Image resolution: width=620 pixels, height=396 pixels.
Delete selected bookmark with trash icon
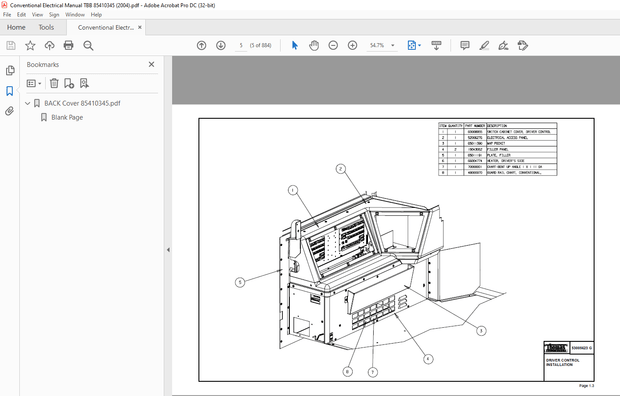point(54,83)
